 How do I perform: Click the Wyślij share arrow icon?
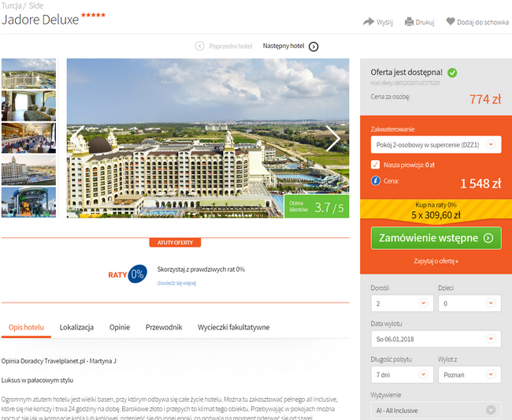click(x=369, y=21)
